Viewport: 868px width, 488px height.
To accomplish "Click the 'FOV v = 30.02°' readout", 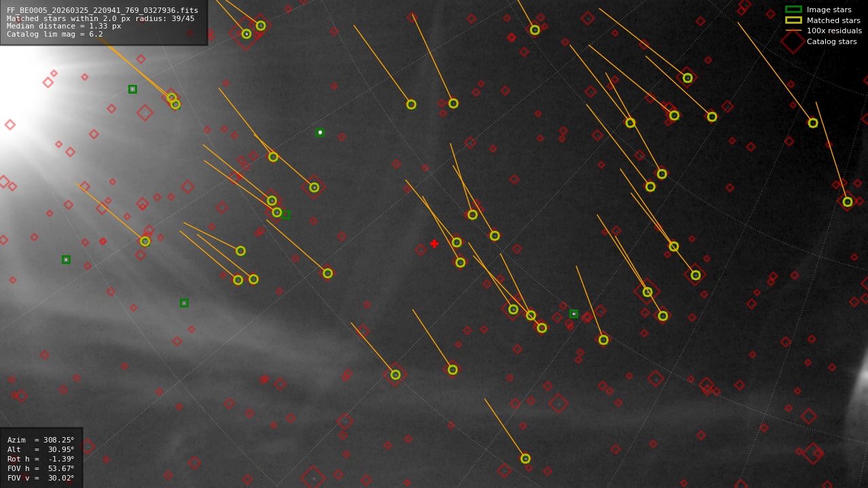I will click(41, 478).
